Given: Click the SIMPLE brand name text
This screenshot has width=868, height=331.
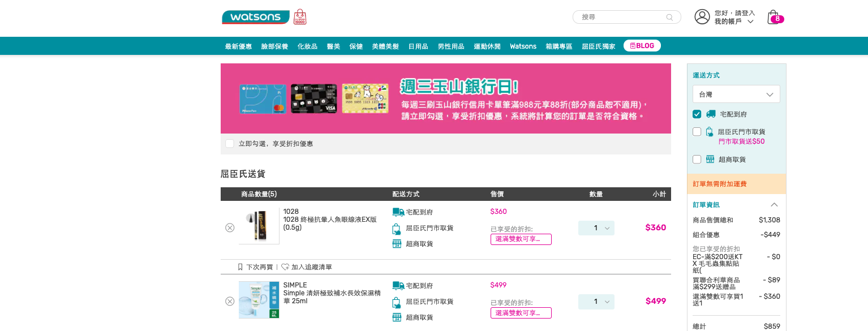Looking at the screenshot, I should (x=295, y=285).
